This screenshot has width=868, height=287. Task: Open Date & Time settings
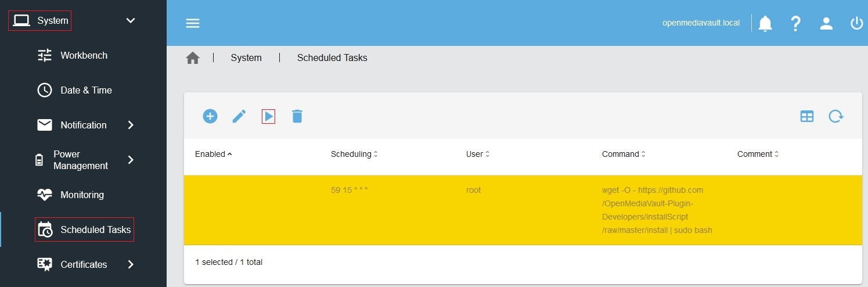pos(86,90)
